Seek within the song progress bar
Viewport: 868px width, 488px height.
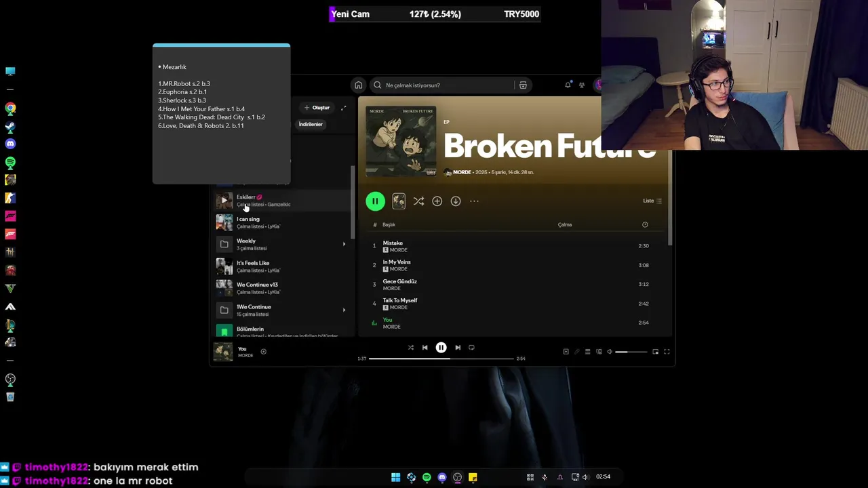441,359
